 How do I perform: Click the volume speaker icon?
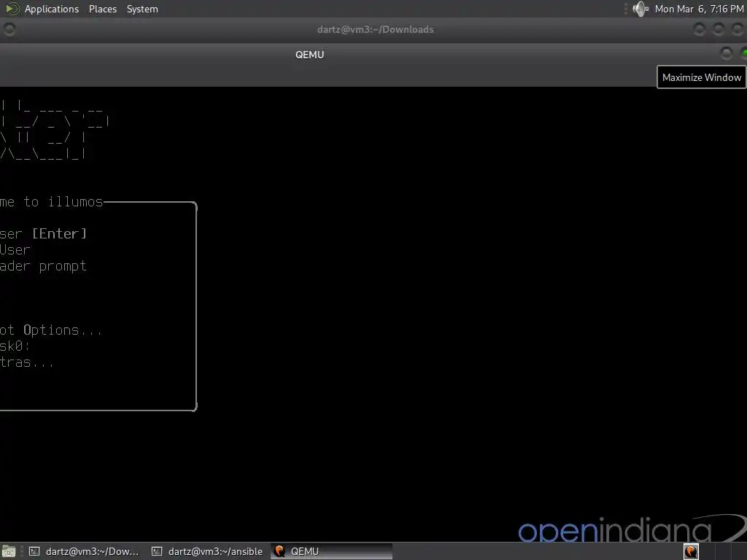[640, 9]
